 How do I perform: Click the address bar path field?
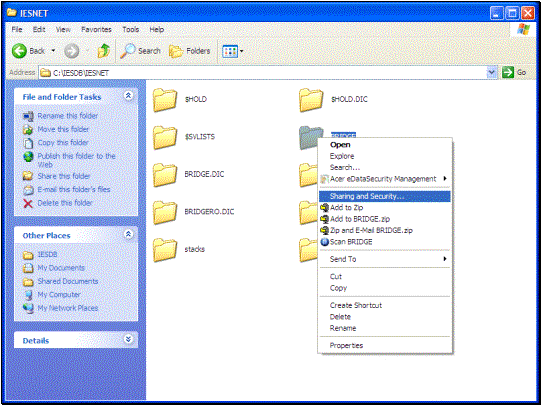pos(262,73)
